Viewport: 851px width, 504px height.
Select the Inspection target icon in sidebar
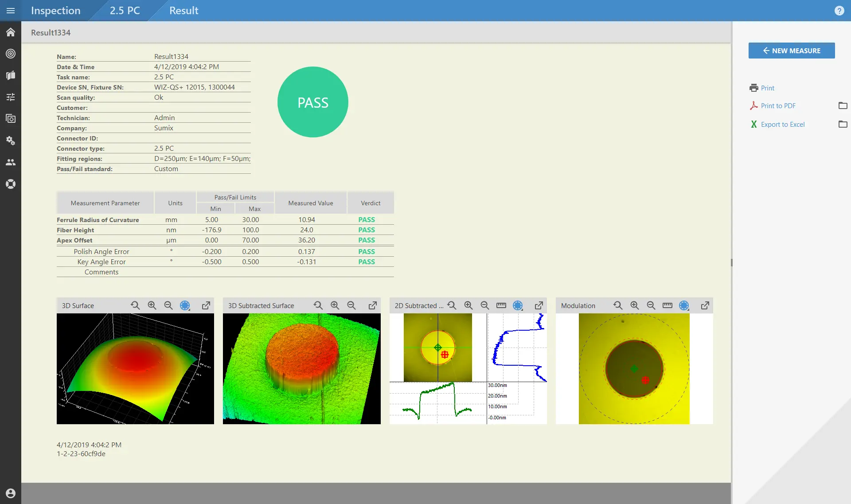pyautogui.click(x=11, y=54)
